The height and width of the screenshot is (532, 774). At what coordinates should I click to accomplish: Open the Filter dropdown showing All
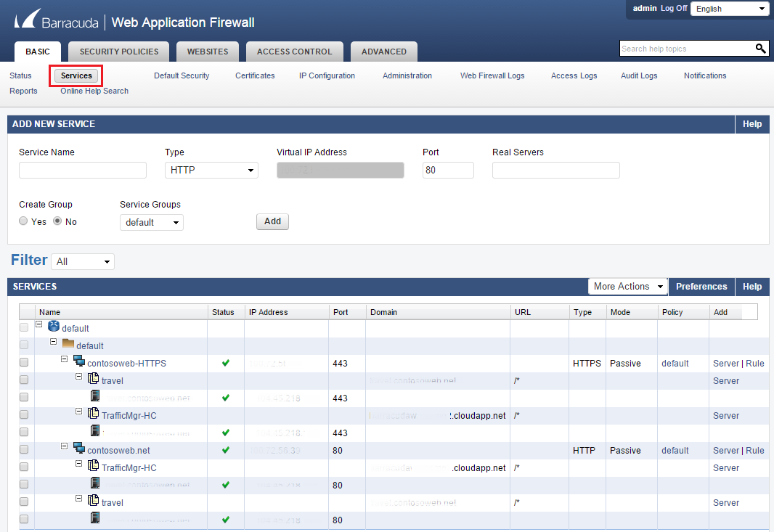point(83,261)
